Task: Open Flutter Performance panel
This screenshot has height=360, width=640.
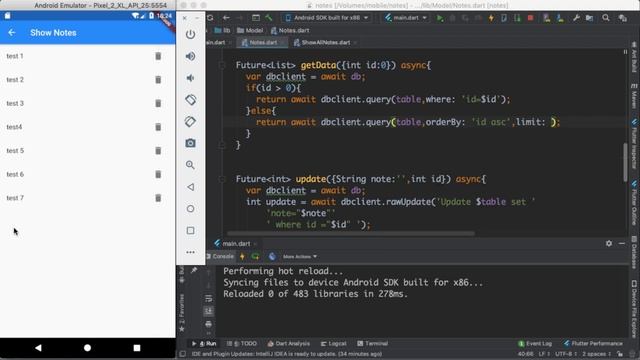Action: point(593,344)
